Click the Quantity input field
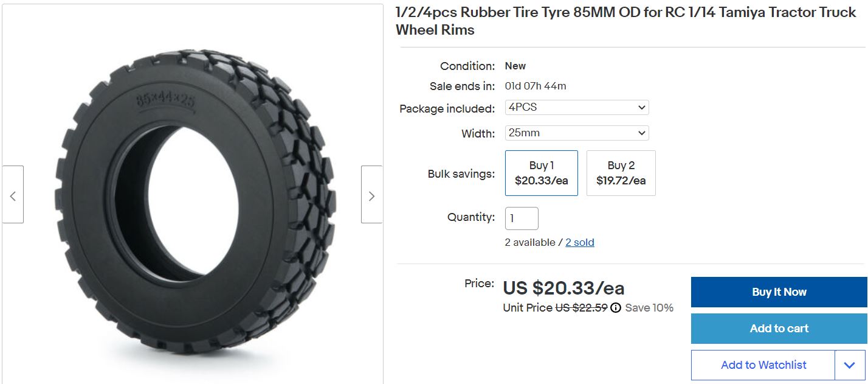Viewport: 868px width, 384px height. (x=522, y=218)
